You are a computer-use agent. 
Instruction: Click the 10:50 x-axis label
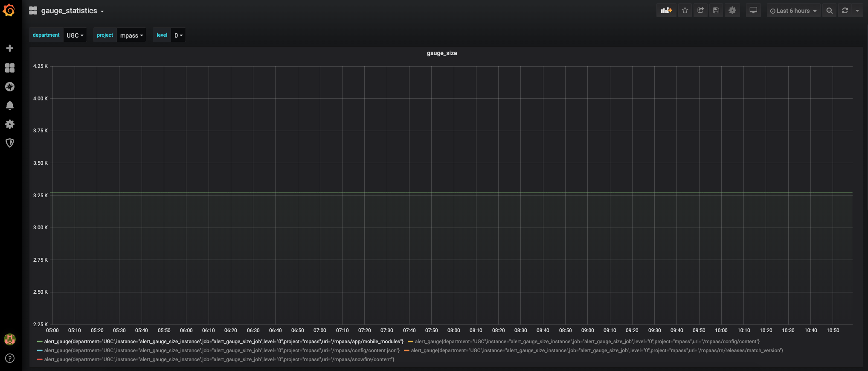pos(833,330)
